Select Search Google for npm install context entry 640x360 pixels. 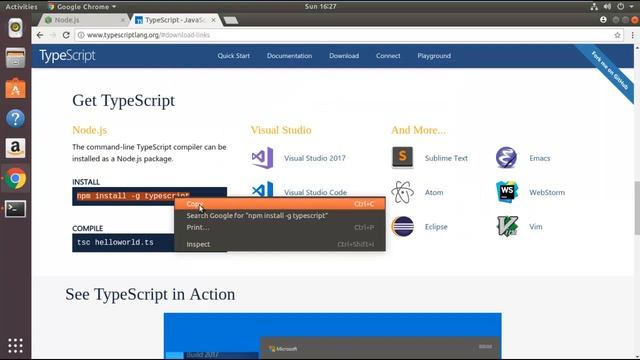280,215
